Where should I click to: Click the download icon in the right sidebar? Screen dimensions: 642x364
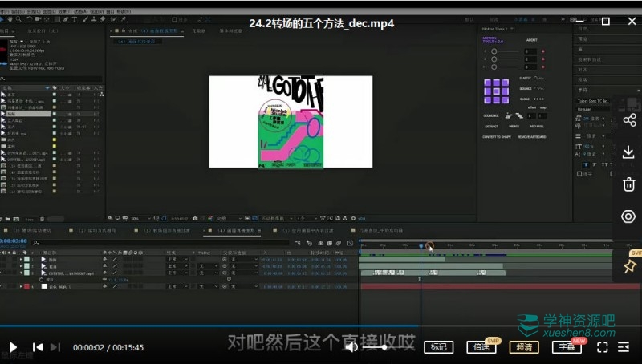tap(628, 152)
